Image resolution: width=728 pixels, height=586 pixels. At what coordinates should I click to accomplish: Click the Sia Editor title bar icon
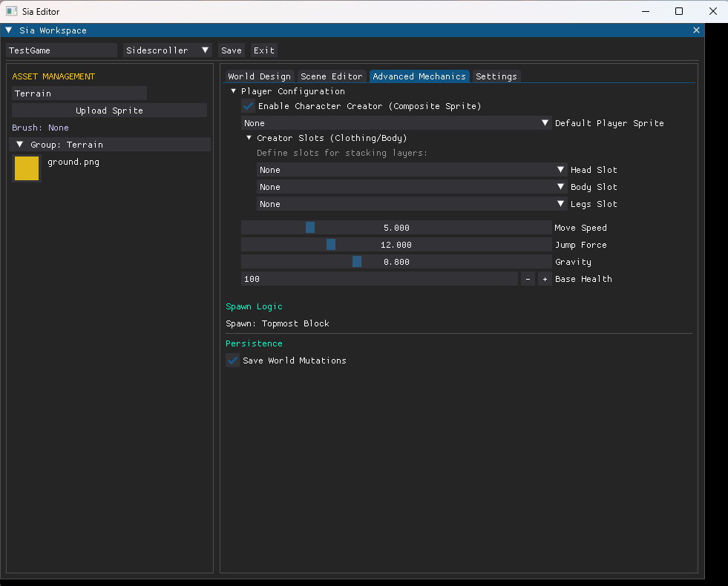[x=12, y=11]
